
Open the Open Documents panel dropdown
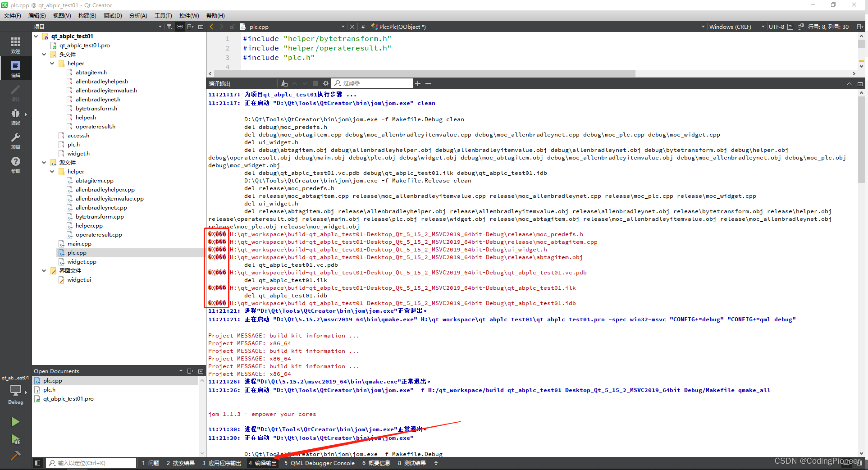click(181, 371)
